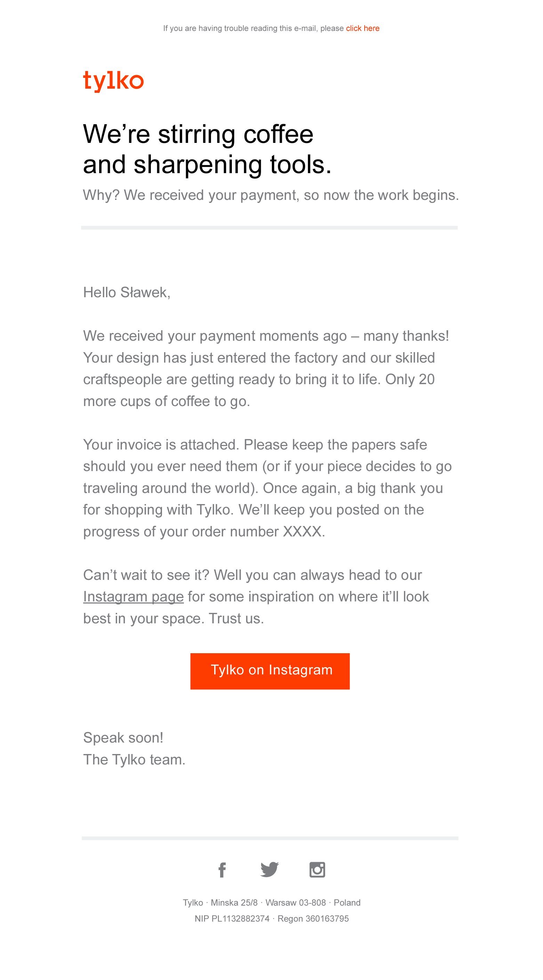Click the Facebook icon in the footer
Viewport: 543px width, 980px height.
click(222, 870)
